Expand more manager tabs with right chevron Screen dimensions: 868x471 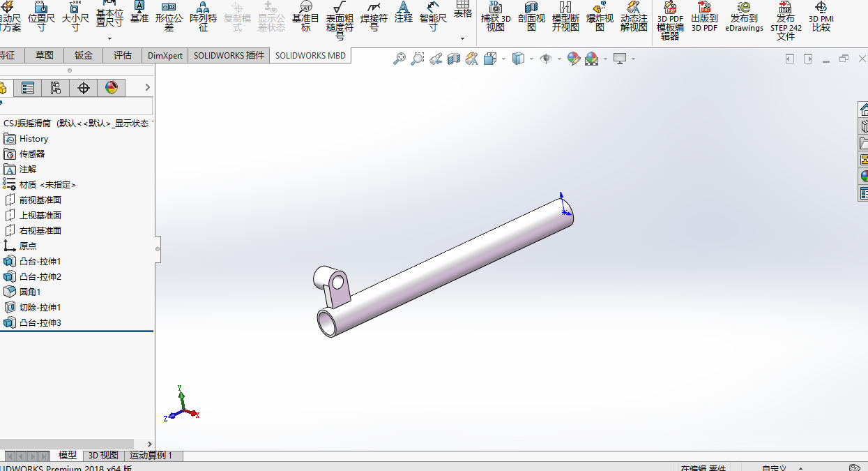coord(147,87)
